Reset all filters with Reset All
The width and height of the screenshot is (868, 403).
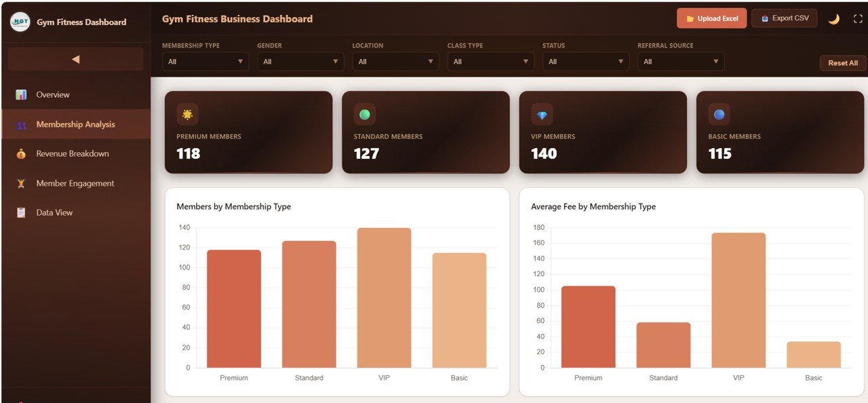pyautogui.click(x=842, y=62)
